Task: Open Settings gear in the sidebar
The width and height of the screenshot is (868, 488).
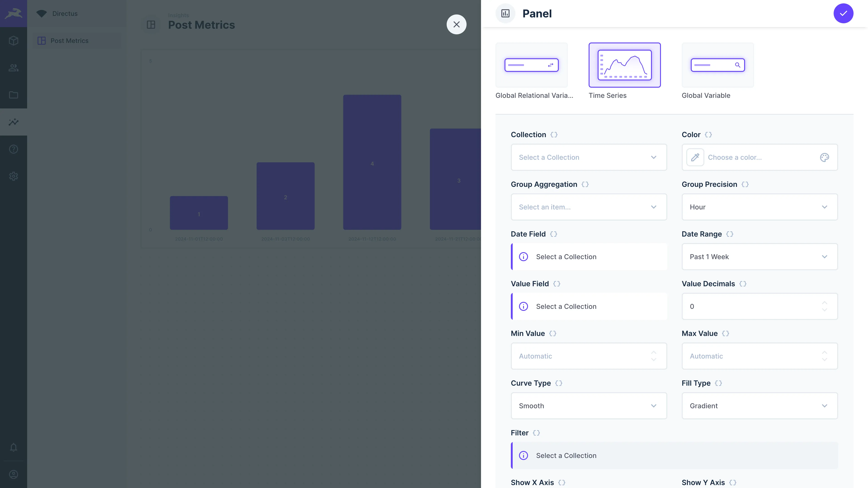Action: click(x=14, y=176)
